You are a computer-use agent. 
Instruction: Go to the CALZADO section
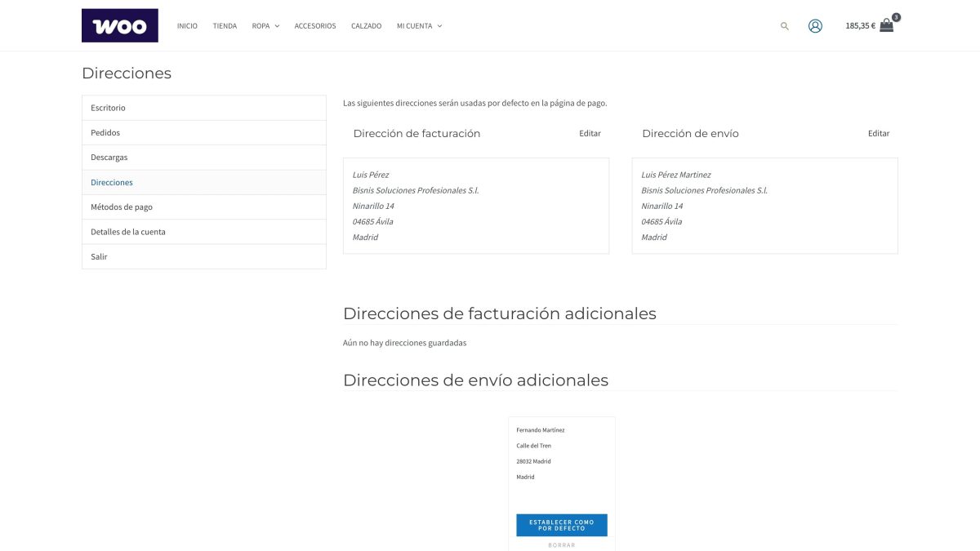coord(367,25)
